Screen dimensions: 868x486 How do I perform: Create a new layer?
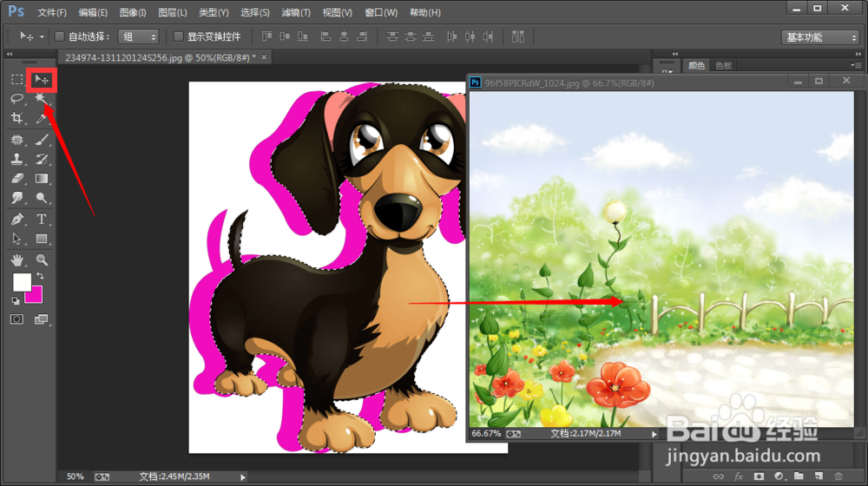[x=819, y=476]
